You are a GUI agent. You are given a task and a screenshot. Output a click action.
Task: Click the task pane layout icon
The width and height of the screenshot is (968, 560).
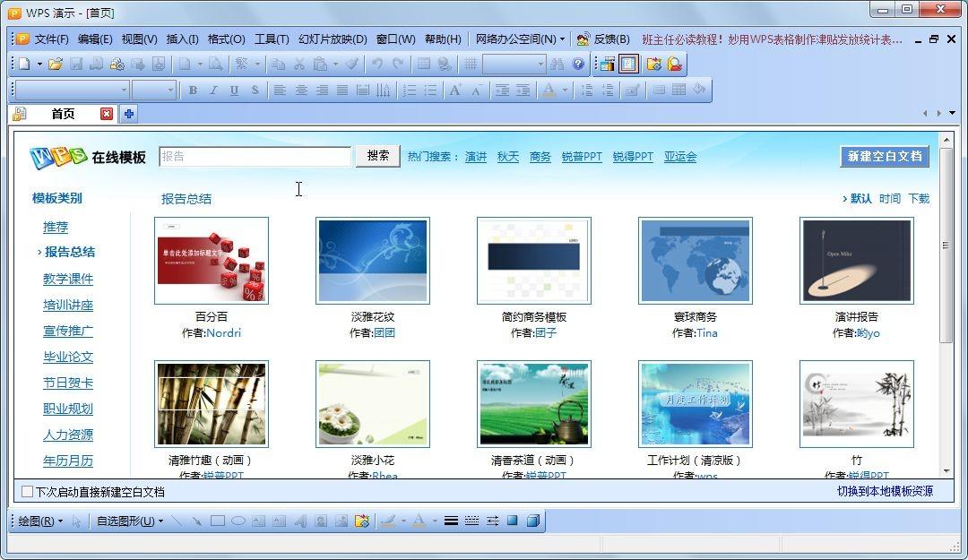click(628, 64)
